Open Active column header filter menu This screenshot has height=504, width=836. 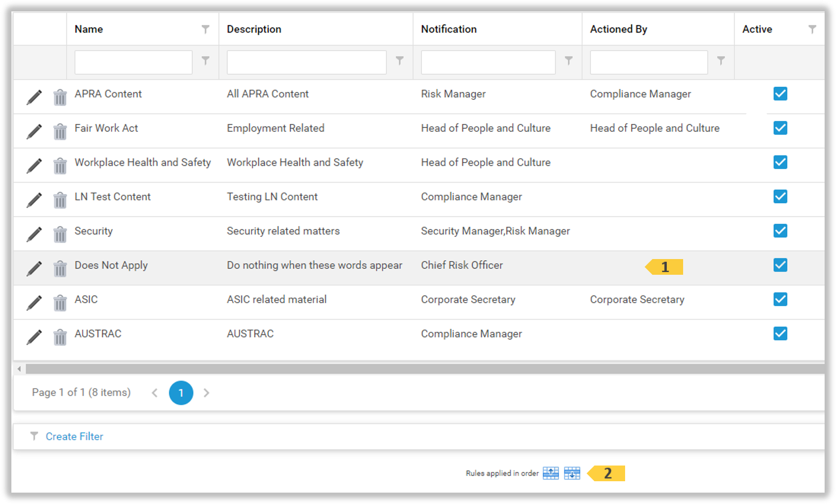point(812,29)
